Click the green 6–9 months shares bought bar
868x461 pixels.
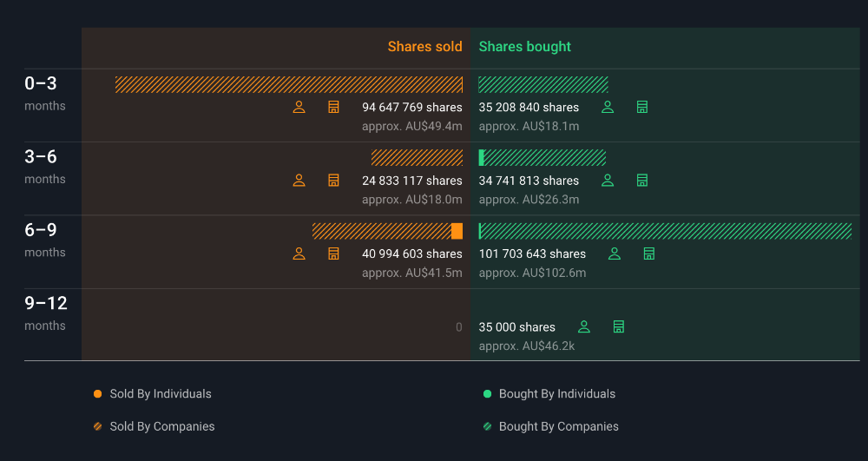pyautogui.click(x=665, y=231)
